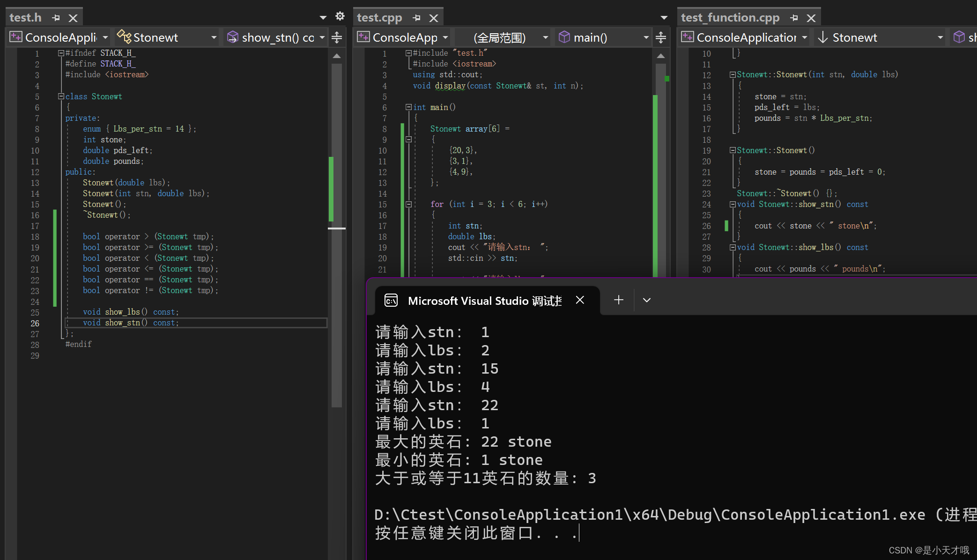Click '最大的英石: 22 stone' console output
977x560 pixels.
[x=463, y=442]
